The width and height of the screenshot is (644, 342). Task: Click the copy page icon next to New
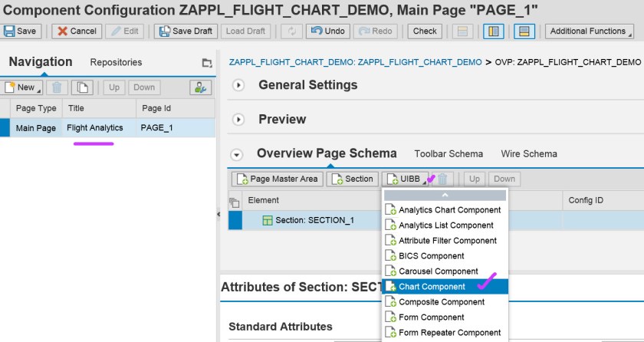tap(83, 87)
